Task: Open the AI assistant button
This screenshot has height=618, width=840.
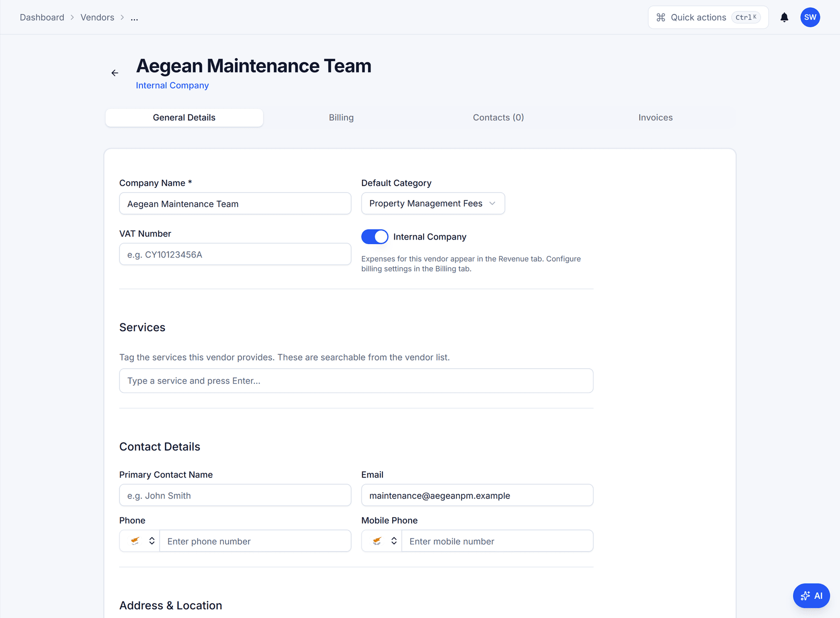Action: click(811, 596)
